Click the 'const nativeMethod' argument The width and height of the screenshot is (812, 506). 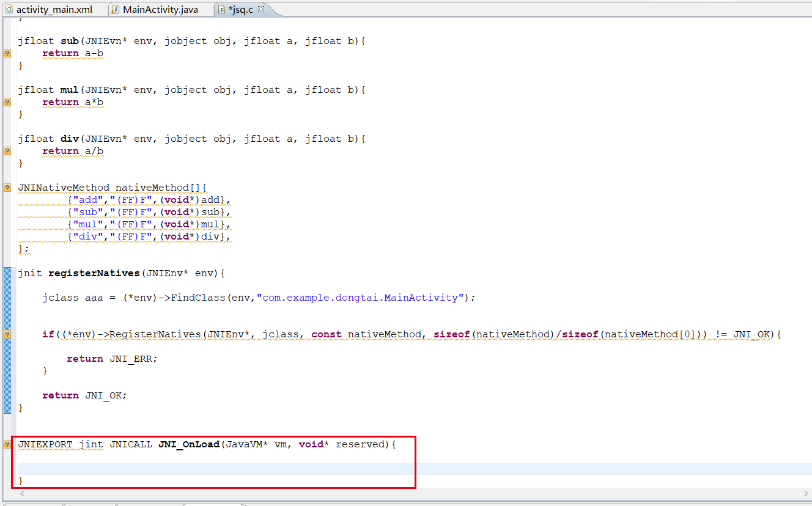coord(366,334)
